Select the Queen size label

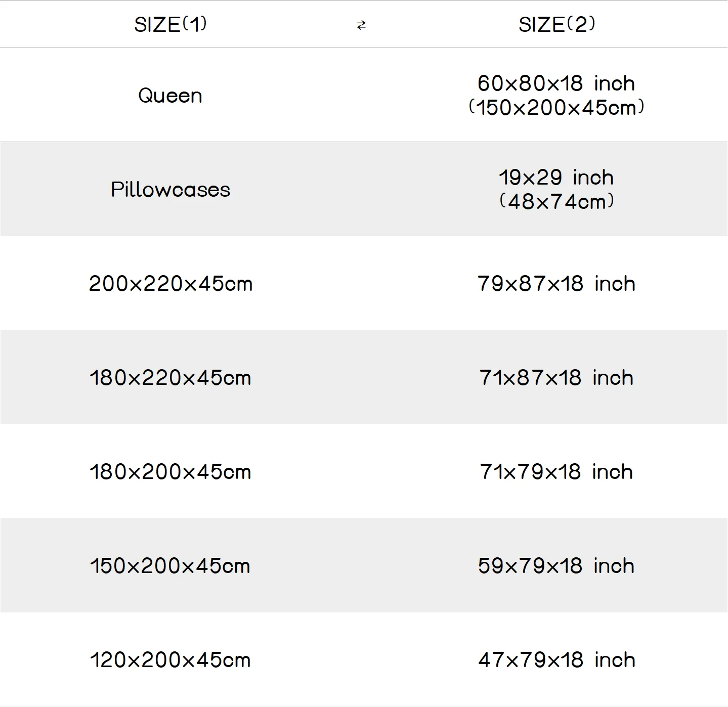[x=170, y=96]
